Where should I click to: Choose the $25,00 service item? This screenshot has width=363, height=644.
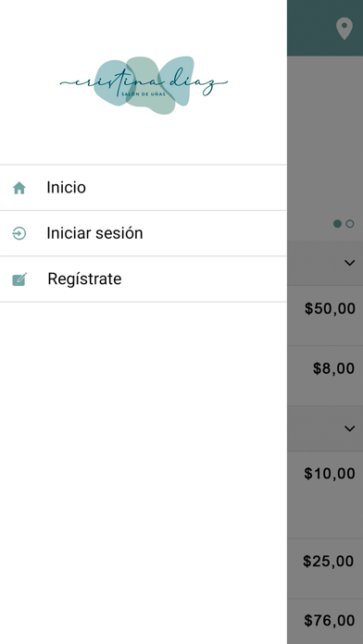pos(325,568)
